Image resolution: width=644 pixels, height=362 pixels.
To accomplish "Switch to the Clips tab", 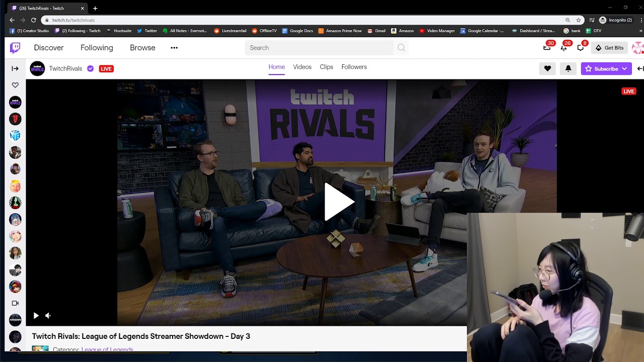I will pos(327,67).
